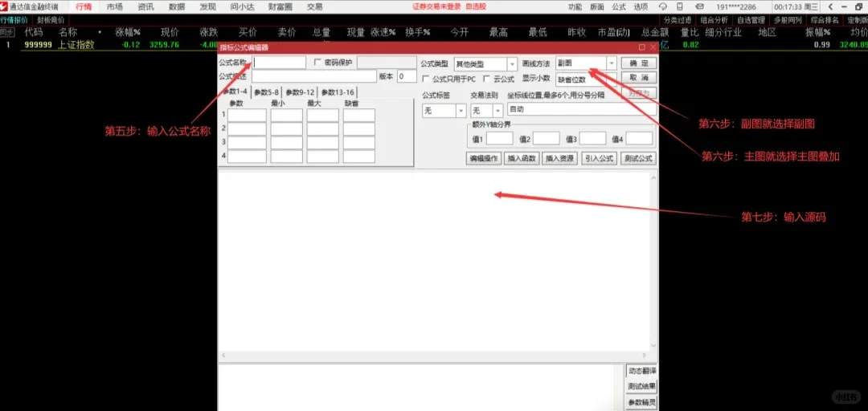Select the 行情报价 tab
Image resolution: width=868 pixels, height=411 pixels.
click(14, 20)
